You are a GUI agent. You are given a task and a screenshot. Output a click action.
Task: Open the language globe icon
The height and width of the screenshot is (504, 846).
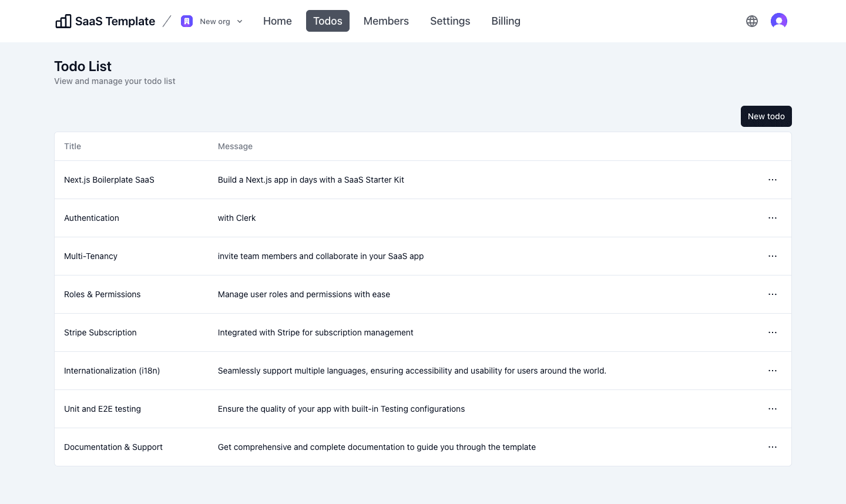click(x=752, y=21)
